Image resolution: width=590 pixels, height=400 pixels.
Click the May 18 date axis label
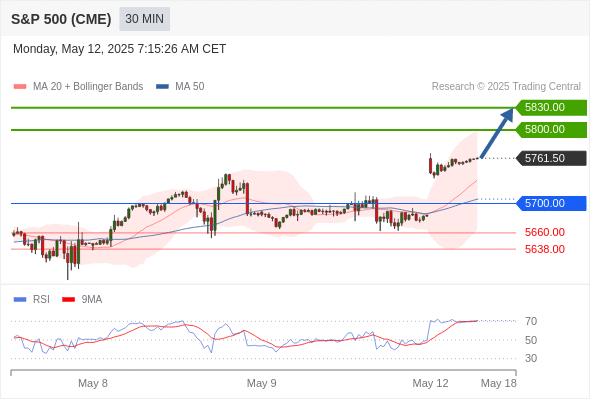click(499, 383)
